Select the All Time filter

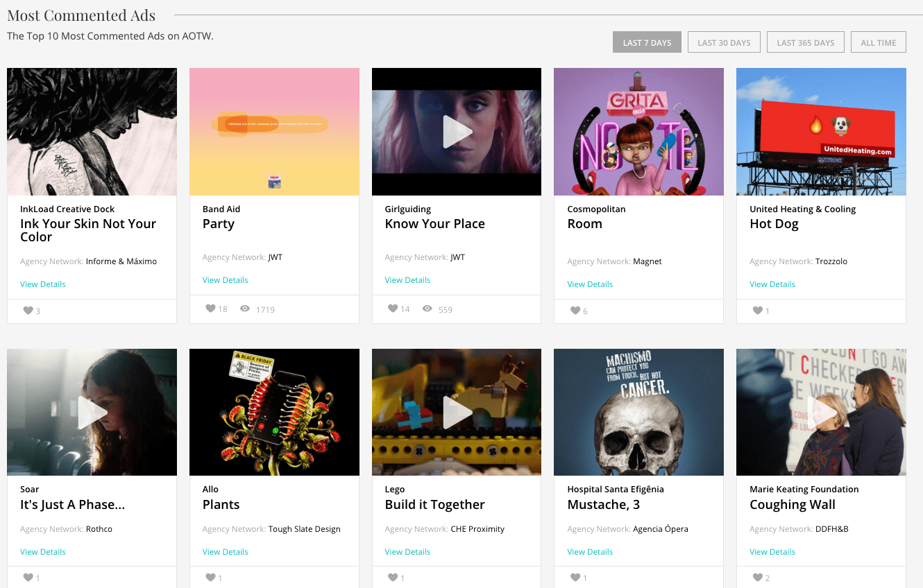tap(878, 42)
